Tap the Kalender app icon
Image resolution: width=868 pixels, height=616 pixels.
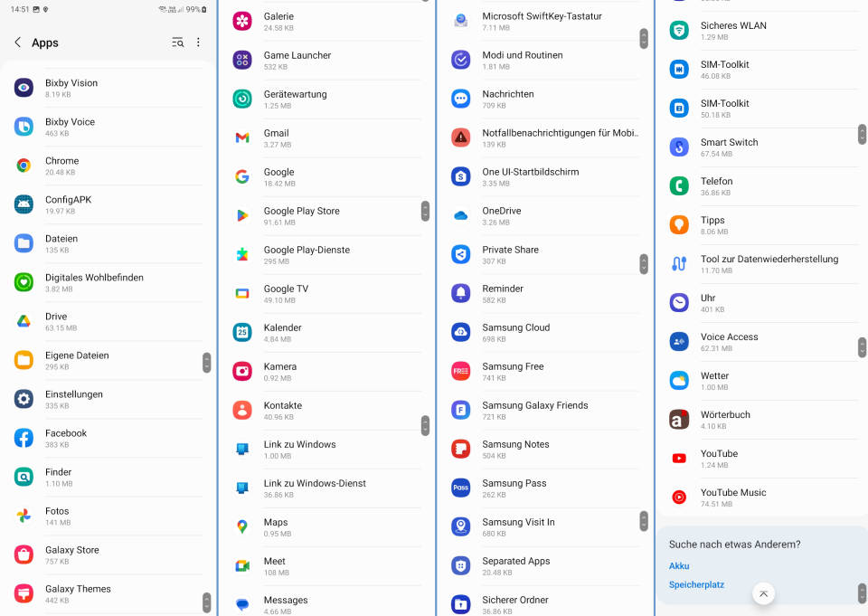pyautogui.click(x=242, y=332)
